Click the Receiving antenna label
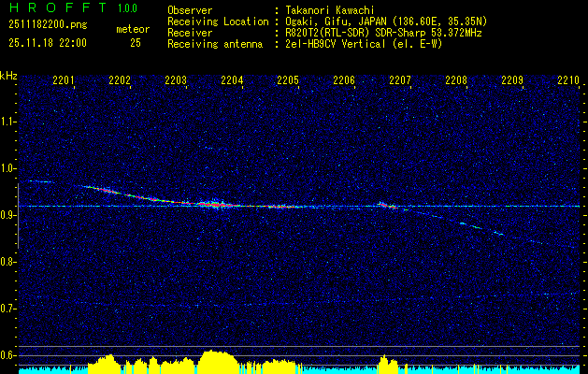 (215, 44)
